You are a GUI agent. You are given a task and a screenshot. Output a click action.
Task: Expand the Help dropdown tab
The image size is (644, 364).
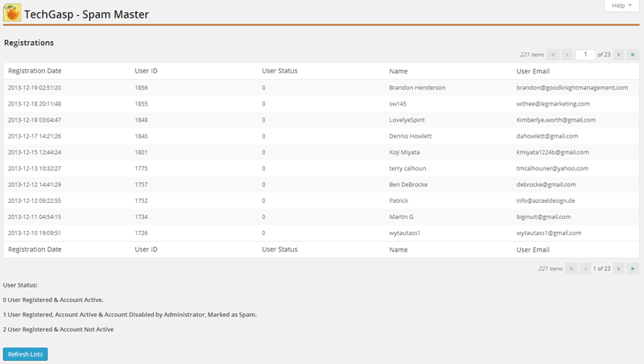(622, 6)
